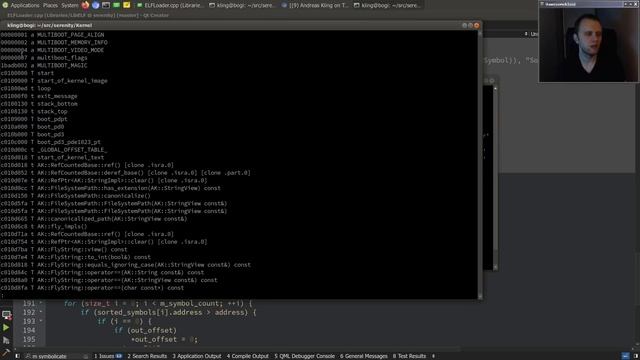640x360 pixels.
Task: Close the kling@bogi Kernel terminal window
Action: coord(476,25)
